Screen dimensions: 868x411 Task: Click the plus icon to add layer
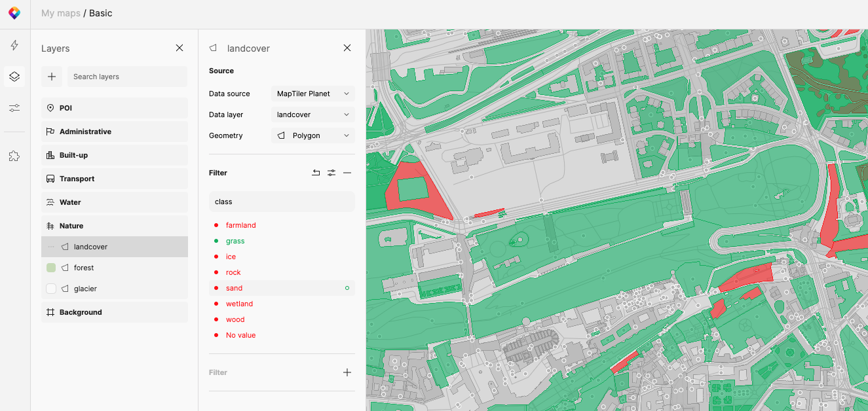point(52,77)
